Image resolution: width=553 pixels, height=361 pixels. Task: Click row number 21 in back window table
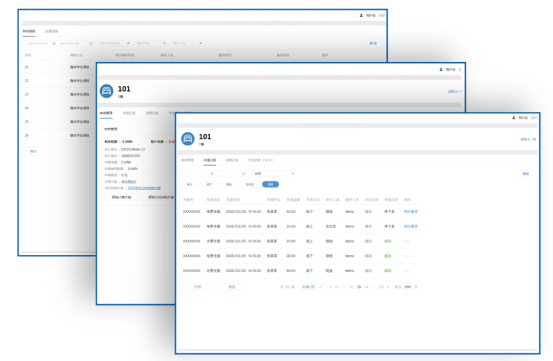click(x=26, y=67)
